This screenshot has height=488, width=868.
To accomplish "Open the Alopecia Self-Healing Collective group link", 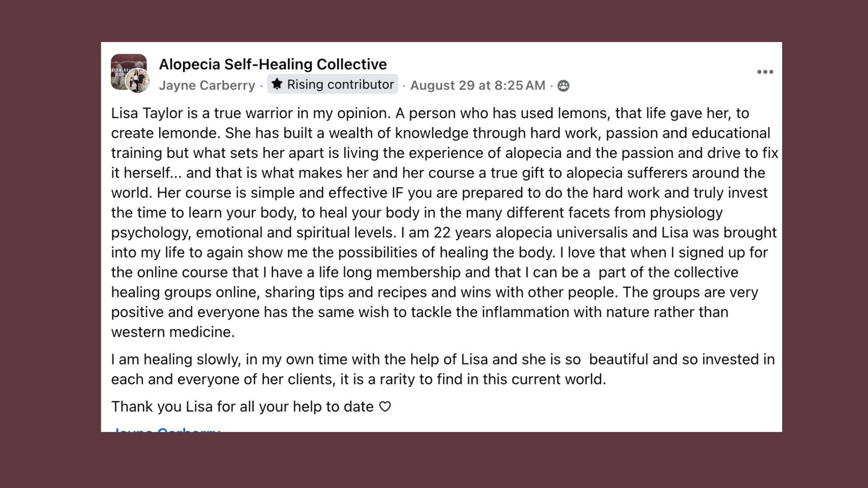I will [x=273, y=64].
